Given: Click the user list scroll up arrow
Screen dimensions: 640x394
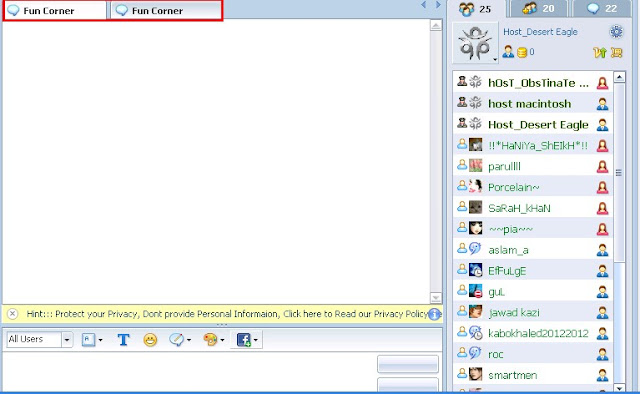Looking at the screenshot, I should [619, 77].
